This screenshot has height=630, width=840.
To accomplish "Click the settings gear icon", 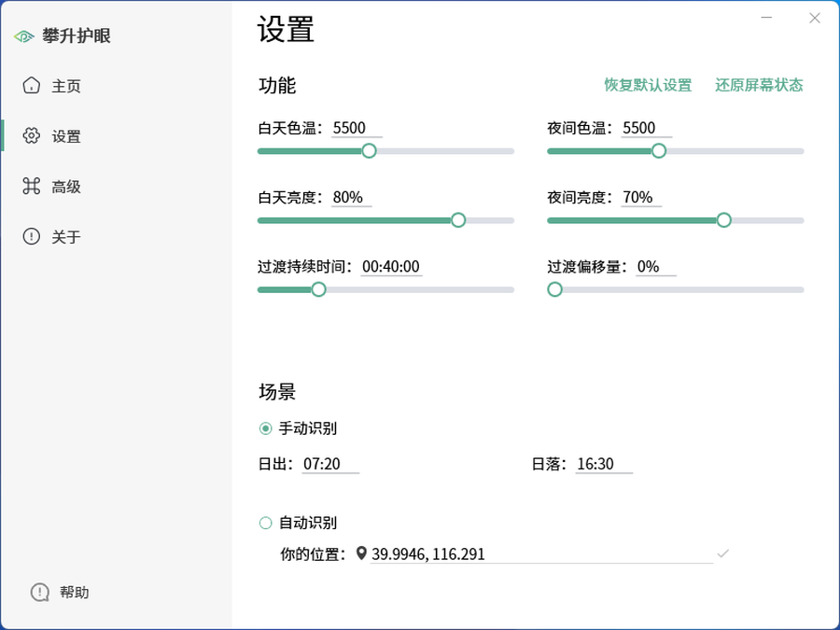I will click(x=32, y=136).
